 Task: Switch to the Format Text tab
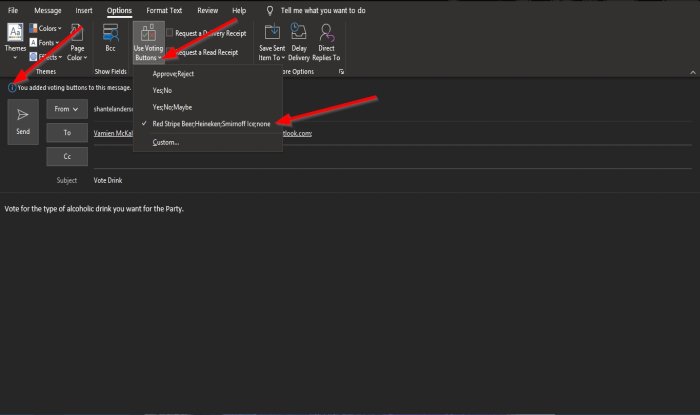click(164, 10)
